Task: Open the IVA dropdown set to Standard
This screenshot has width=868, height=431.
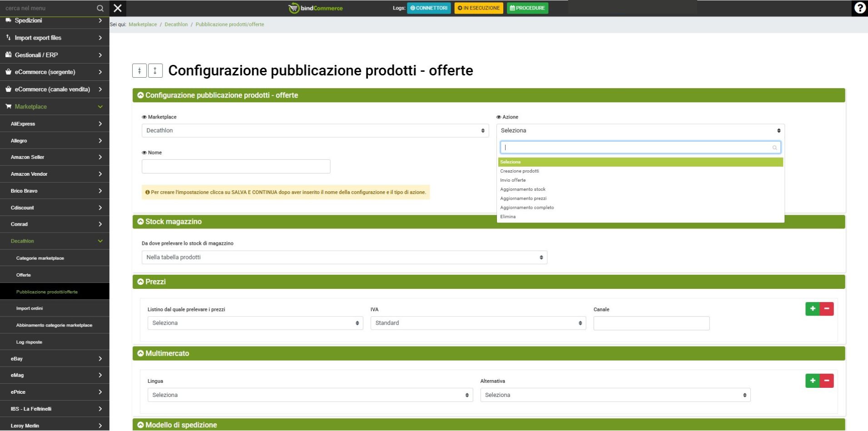Action: pos(478,323)
